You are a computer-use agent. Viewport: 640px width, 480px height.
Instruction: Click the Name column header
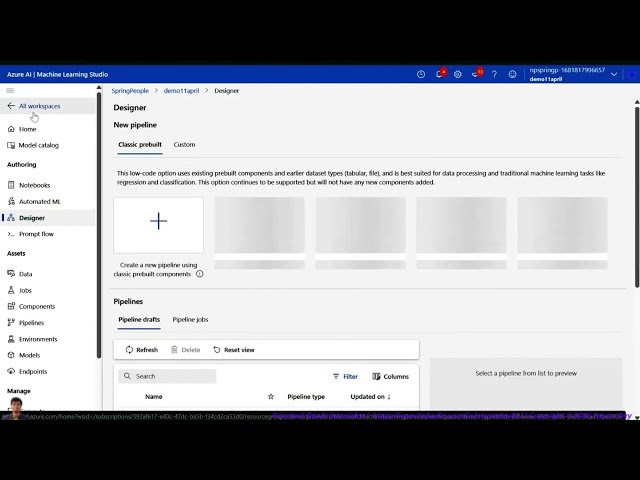point(154,396)
